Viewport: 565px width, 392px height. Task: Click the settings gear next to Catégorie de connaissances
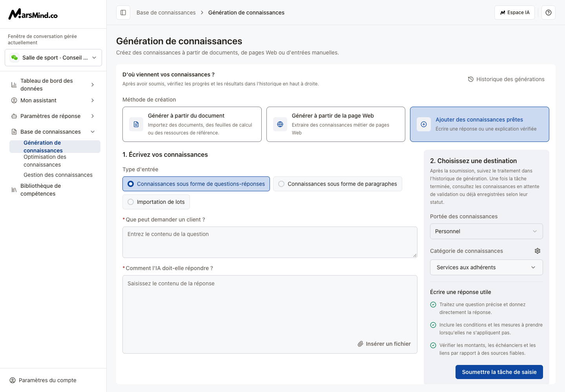click(x=538, y=251)
